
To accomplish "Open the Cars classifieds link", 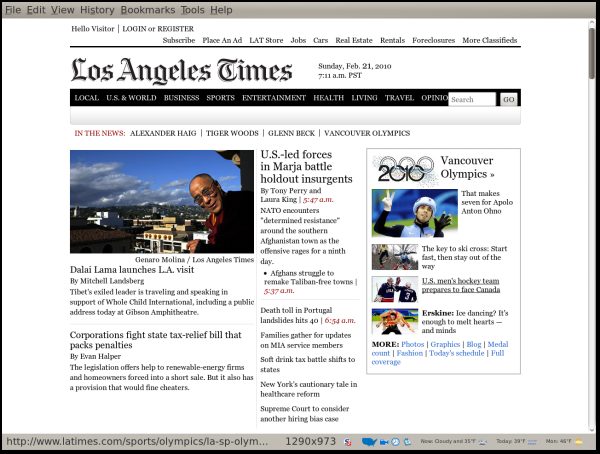I will tap(321, 40).
